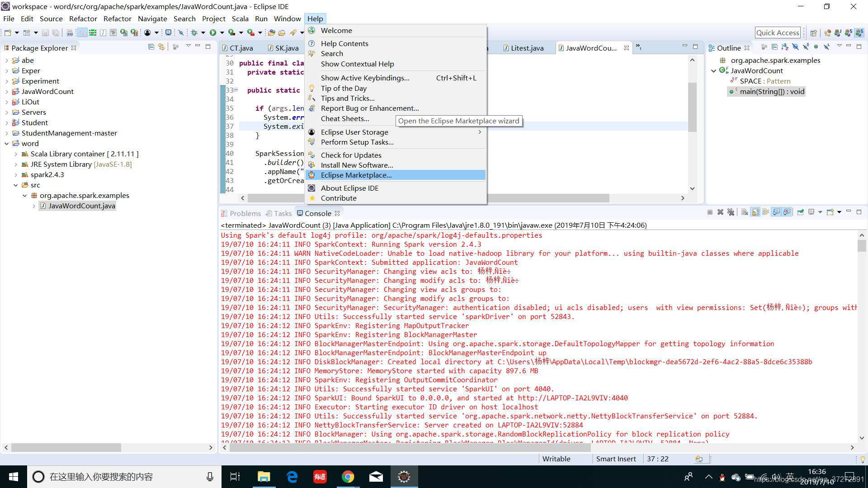Screen dimensions: 868x488
Task: Toggle Hide Non-Public Members in Outline
Action: [x=816, y=47]
